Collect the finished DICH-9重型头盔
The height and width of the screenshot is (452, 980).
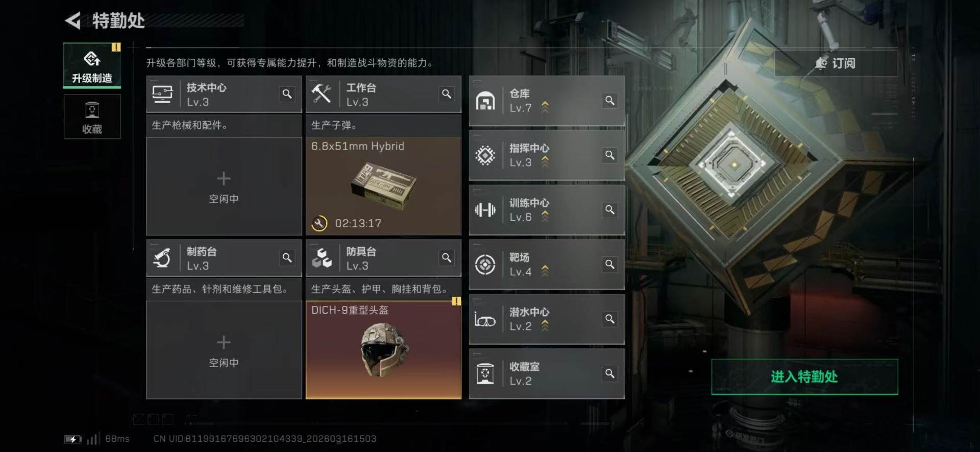(383, 350)
